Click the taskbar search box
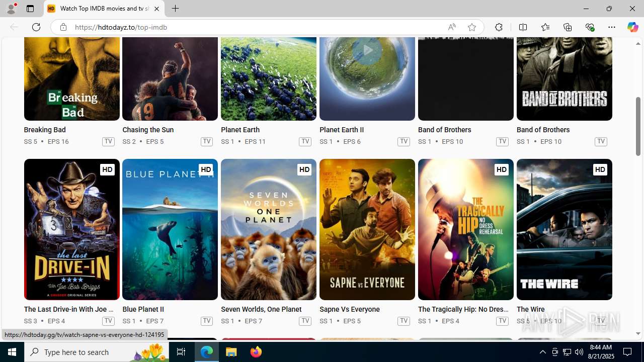The width and height of the screenshot is (644, 362). 97,352
